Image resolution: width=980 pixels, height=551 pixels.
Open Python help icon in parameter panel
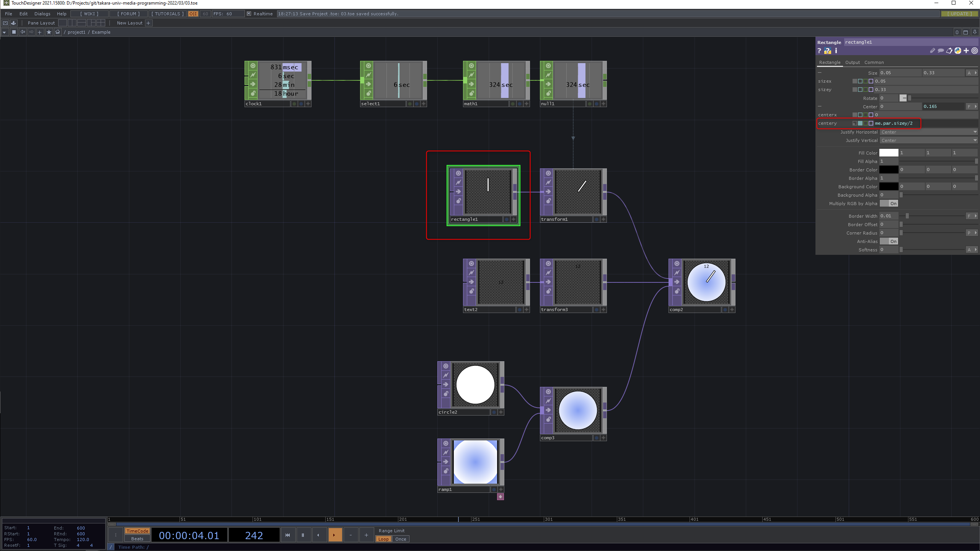coord(828,51)
